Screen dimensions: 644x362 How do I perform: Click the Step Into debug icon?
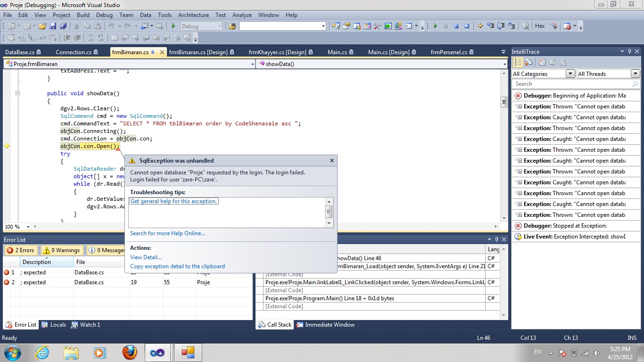pyautogui.click(x=491, y=26)
